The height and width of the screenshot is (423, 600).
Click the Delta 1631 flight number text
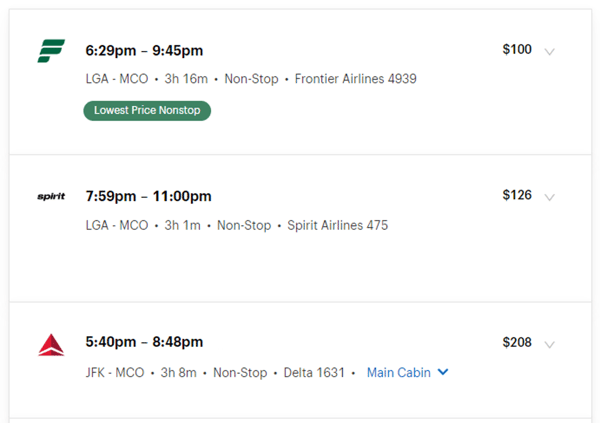coord(314,373)
